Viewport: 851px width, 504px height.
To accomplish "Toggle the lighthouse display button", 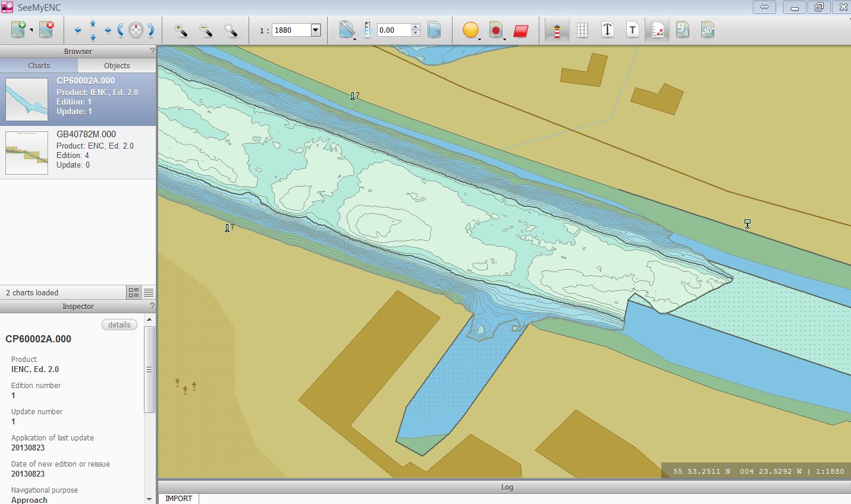I will (x=557, y=30).
